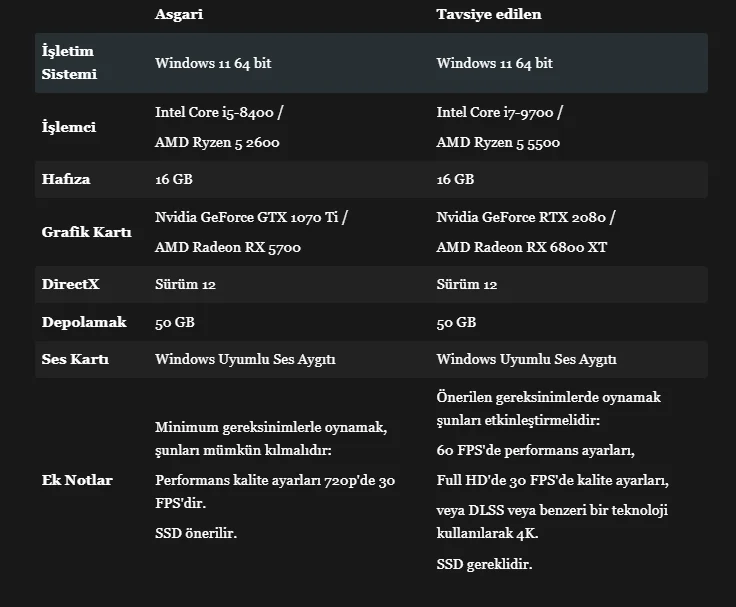The width and height of the screenshot is (736, 607).
Task: Select the İşletim Sistemi row label
Action: pos(69,62)
